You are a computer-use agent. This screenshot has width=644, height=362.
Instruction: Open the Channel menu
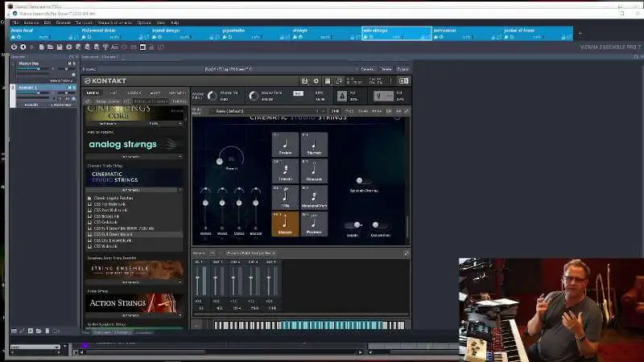coord(64,23)
